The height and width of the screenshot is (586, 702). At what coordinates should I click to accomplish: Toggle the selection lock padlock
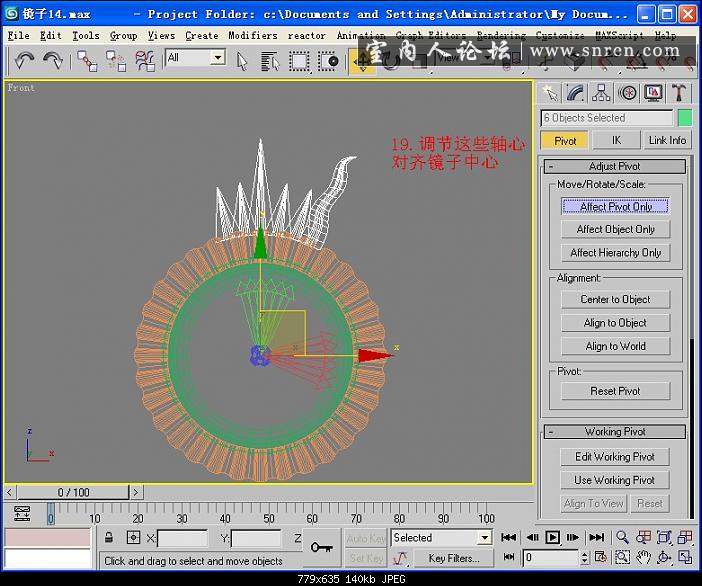tap(108, 538)
